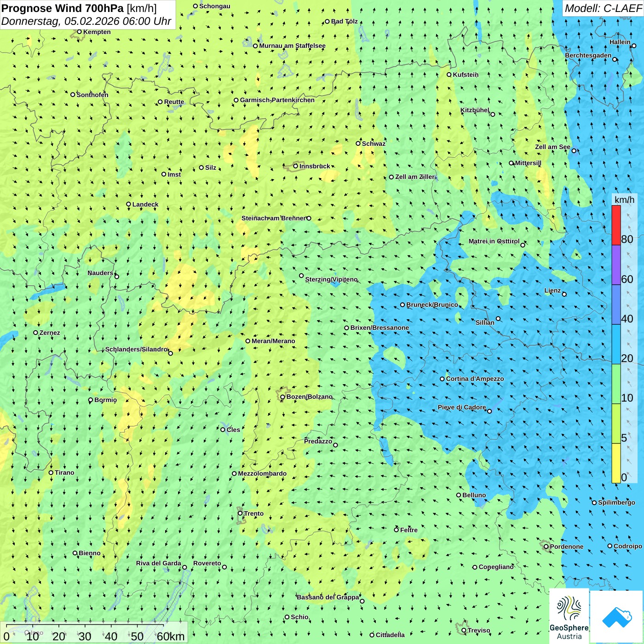Click the Berchtesgaden label
The width and height of the screenshot is (644, 644).
588,56
